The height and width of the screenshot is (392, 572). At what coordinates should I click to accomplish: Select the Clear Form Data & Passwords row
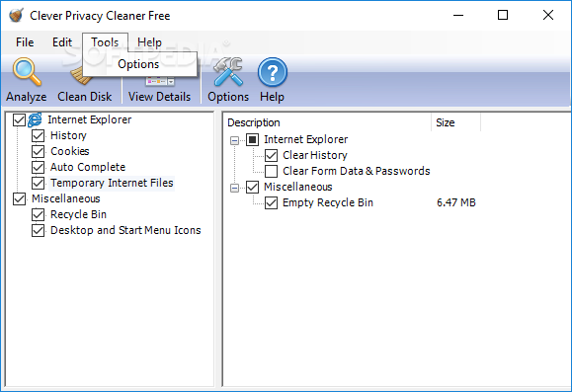(357, 171)
